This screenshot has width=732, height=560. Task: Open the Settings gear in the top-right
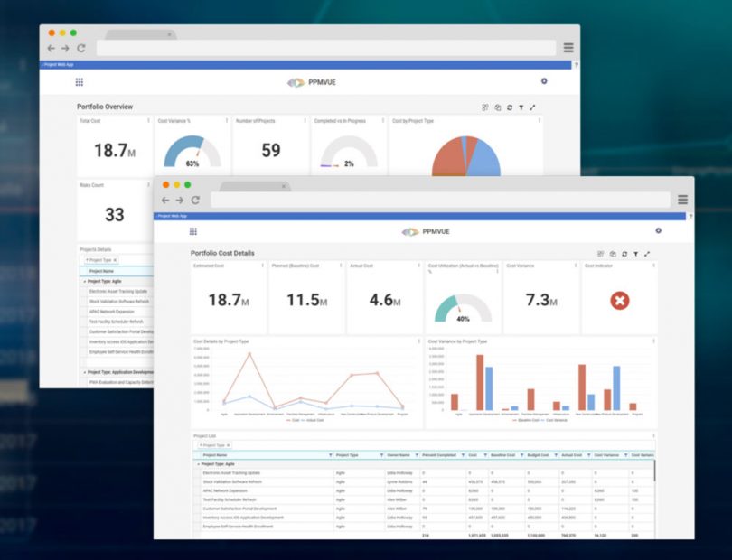tap(657, 229)
